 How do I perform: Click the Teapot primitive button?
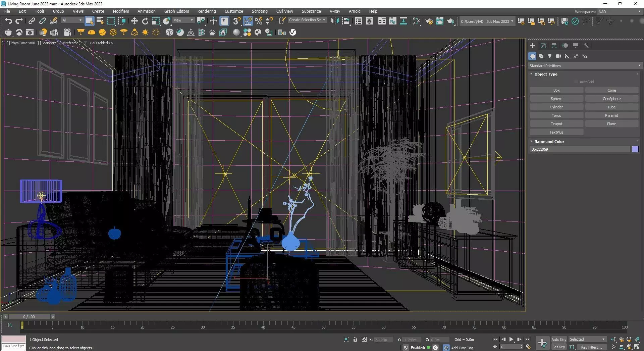click(x=556, y=124)
